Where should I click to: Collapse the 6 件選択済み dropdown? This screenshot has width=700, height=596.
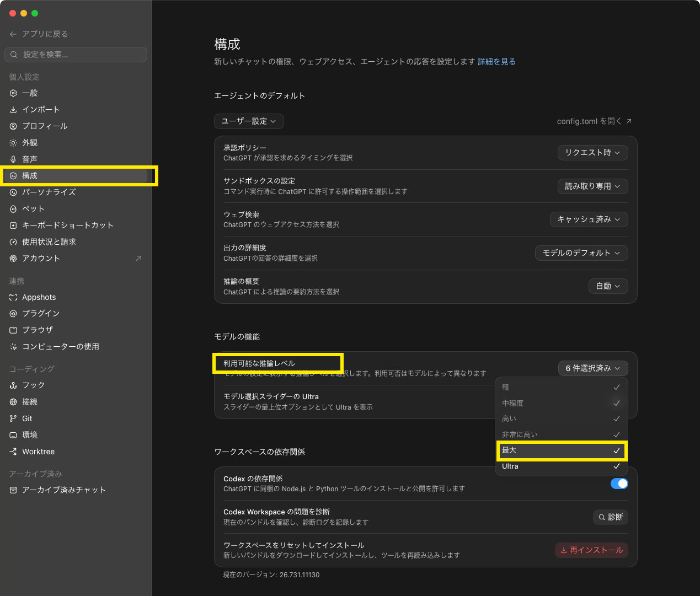pyautogui.click(x=593, y=368)
